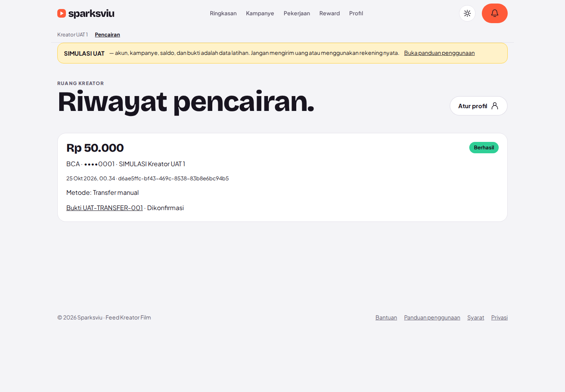
Task: Navigate to Pekerjaan
Action: click(297, 13)
